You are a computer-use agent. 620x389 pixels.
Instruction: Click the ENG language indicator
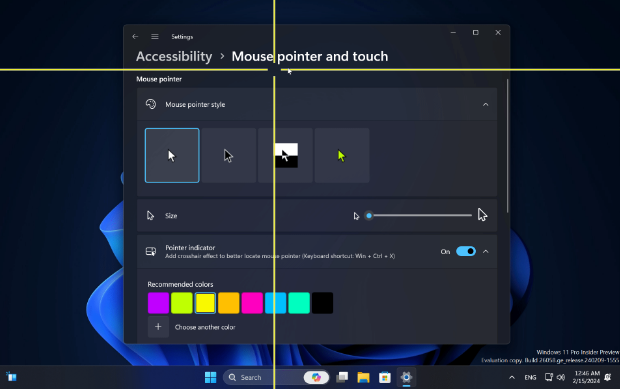click(530, 378)
